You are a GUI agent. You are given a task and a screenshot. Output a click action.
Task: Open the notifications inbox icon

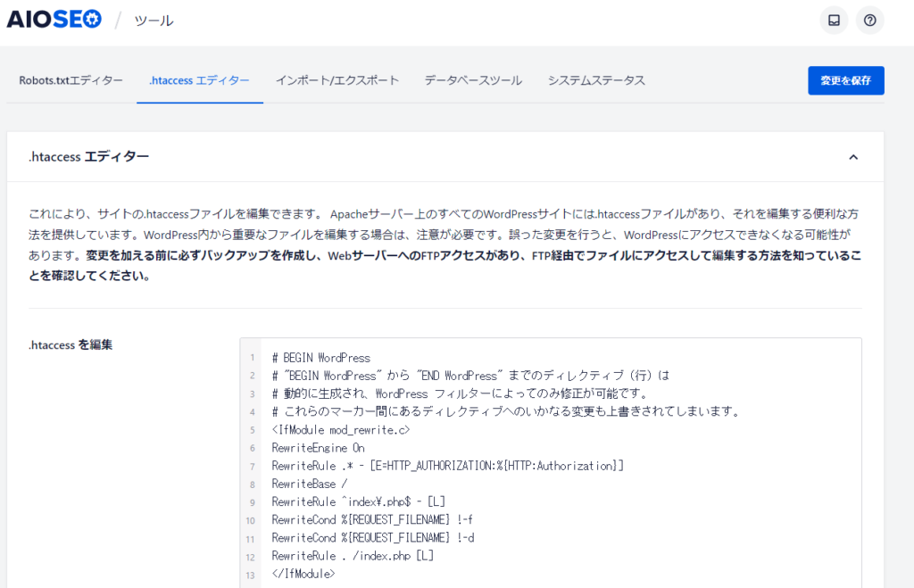[x=834, y=21]
